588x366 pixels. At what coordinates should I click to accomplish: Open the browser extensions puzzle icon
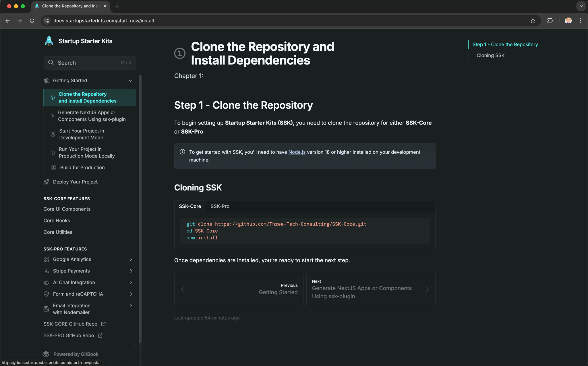point(550,21)
